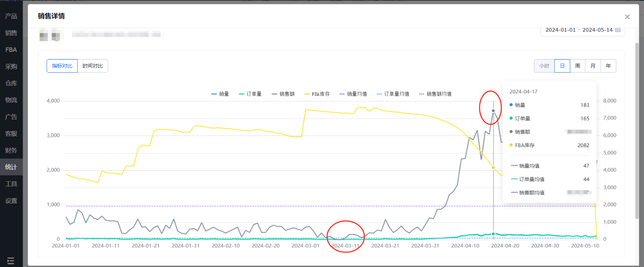Click the 销量 value 183 in tooltip
The image size is (644, 267).
click(585, 105)
